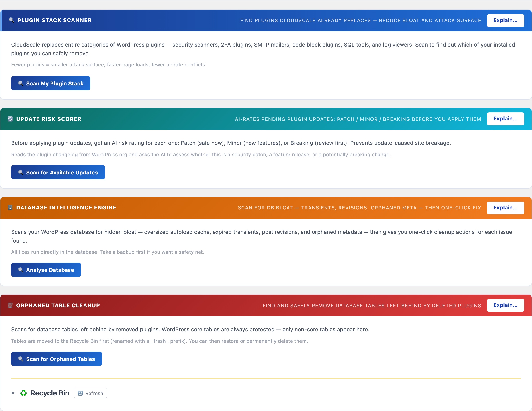
Task: Click 'Fewer plugins = smaller attack surface' note
Action: pos(109,65)
